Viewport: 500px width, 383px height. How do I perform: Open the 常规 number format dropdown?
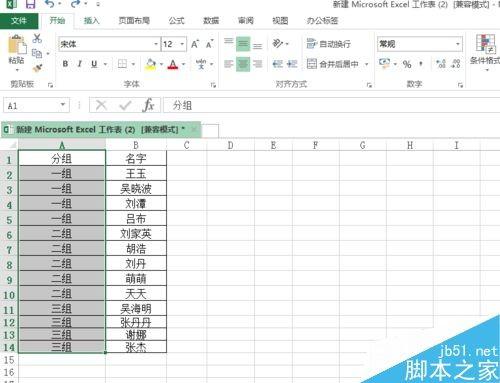pos(458,44)
